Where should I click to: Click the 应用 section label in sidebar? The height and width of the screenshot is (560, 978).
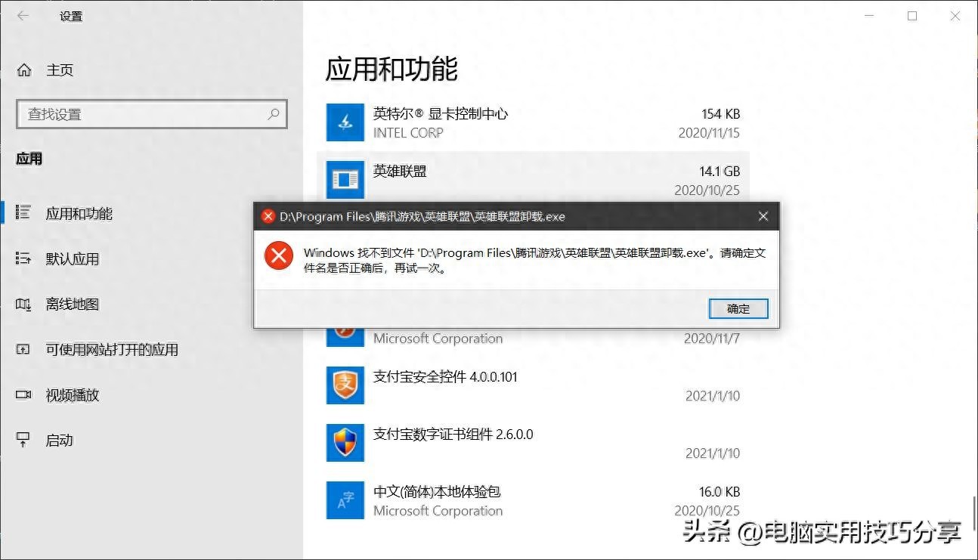click(29, 159)
